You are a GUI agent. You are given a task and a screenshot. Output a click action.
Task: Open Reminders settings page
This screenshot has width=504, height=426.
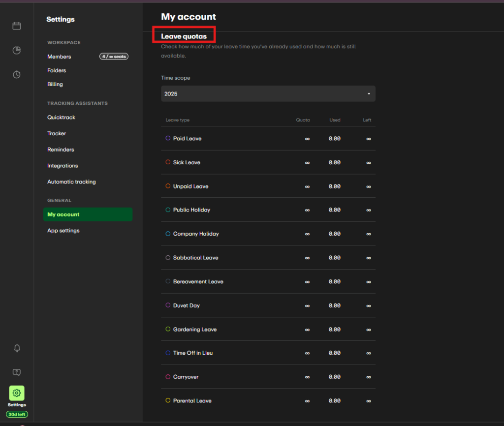[61, 150]
